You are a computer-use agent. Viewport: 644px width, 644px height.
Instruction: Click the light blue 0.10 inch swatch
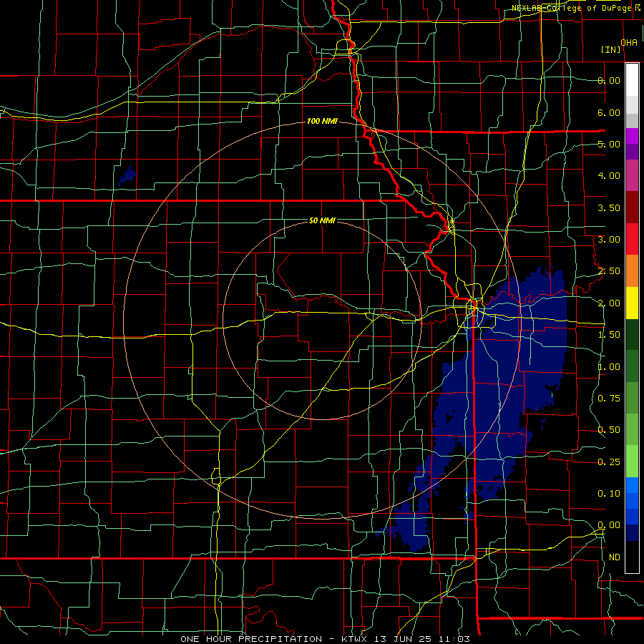click(632, 485)
